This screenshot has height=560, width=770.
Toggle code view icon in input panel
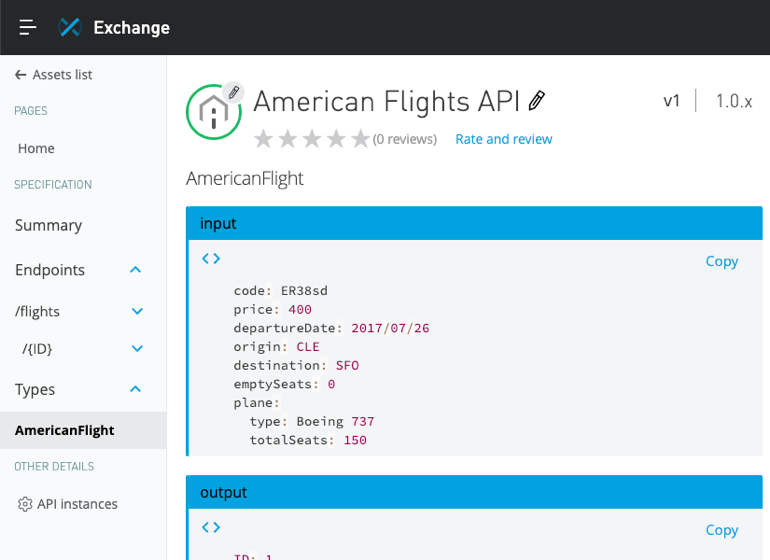[211, 258]
